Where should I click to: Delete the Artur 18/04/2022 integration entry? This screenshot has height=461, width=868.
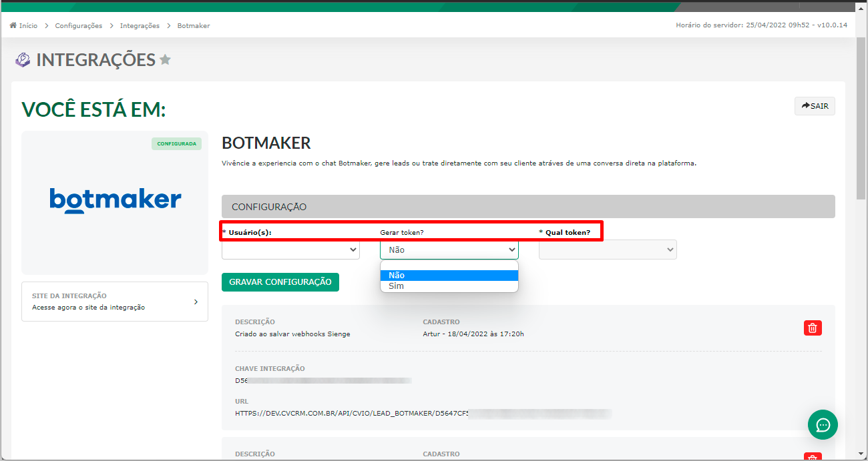click(x=813, y=328)
